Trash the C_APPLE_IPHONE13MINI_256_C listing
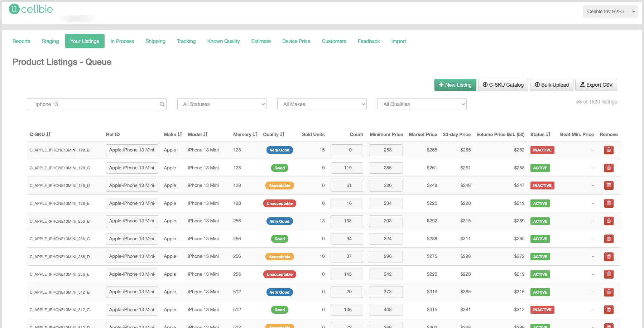Image resolution: width=644 pixels, height=328 pixels. point(609,239)
